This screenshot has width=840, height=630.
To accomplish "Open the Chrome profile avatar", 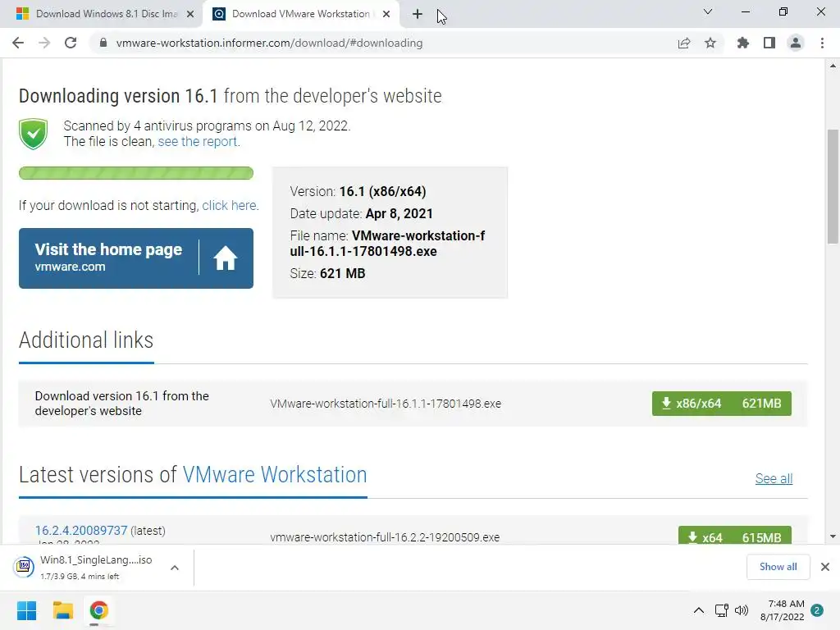I will click(x=796, y=43).
